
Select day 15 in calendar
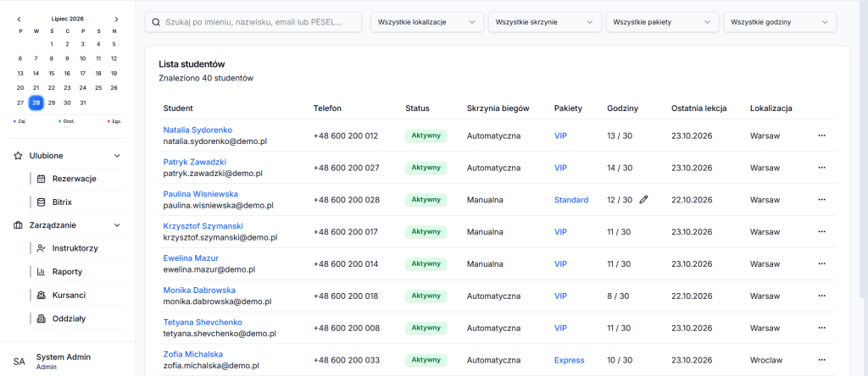coord(52,73)
